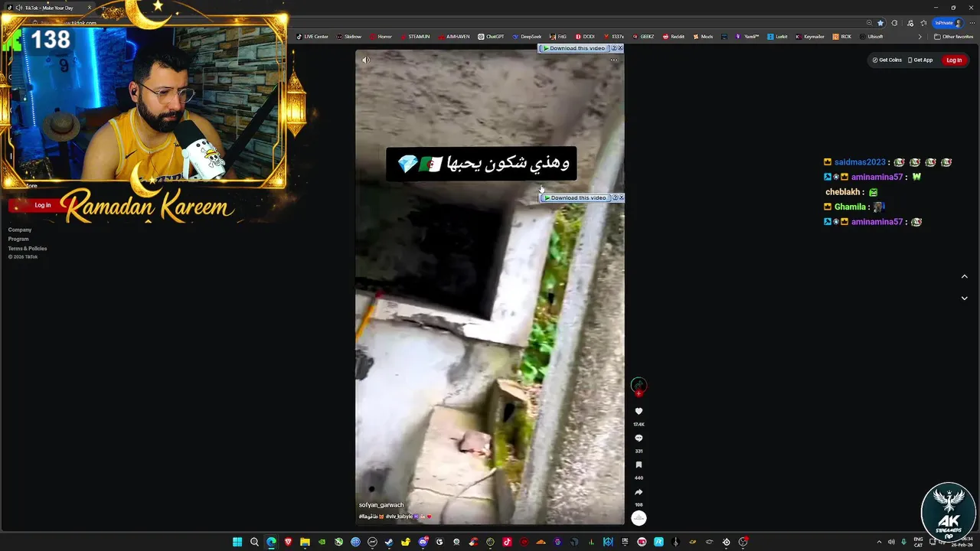Screen dimensions: 980x551
Task: Open Terms & Policies footer link
Action: coord(28,249)
